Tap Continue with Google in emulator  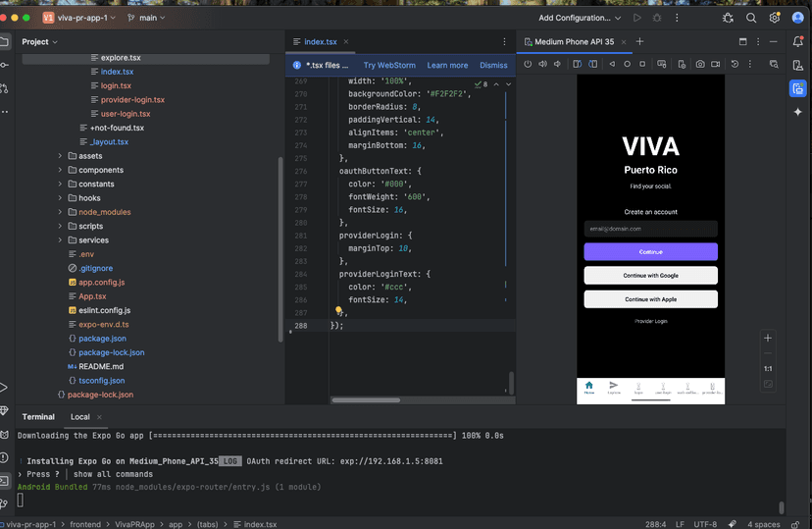(x=651, y=276)
